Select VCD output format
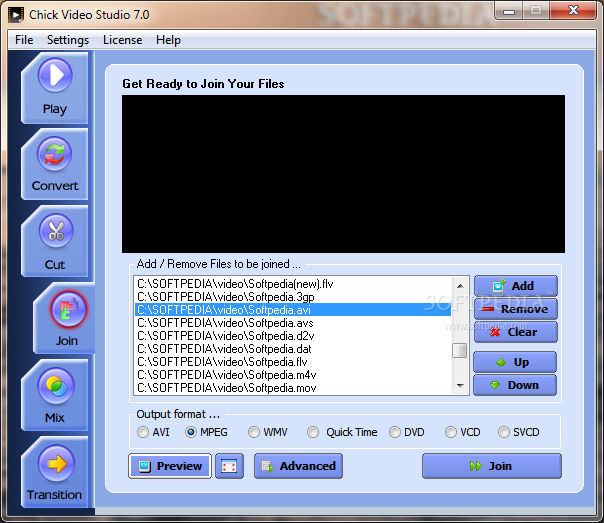 pos(463,432)
